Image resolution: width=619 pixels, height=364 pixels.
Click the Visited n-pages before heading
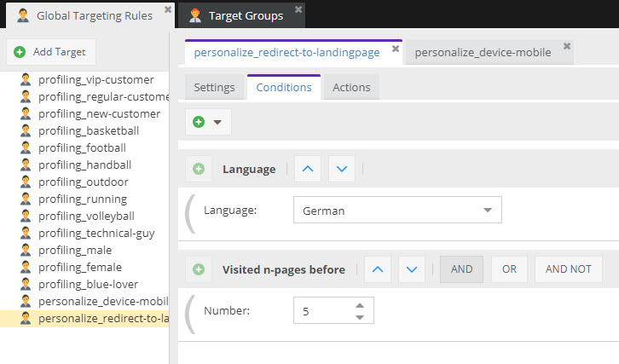coord(283,269)
